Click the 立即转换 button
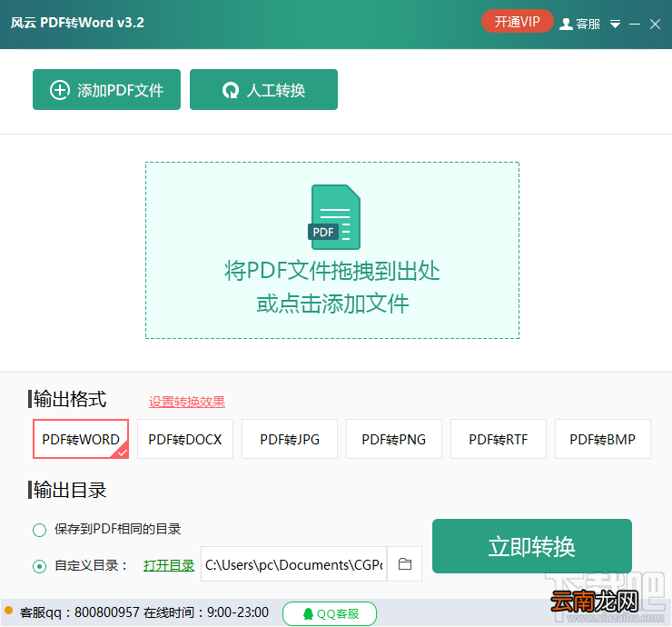 532,546
